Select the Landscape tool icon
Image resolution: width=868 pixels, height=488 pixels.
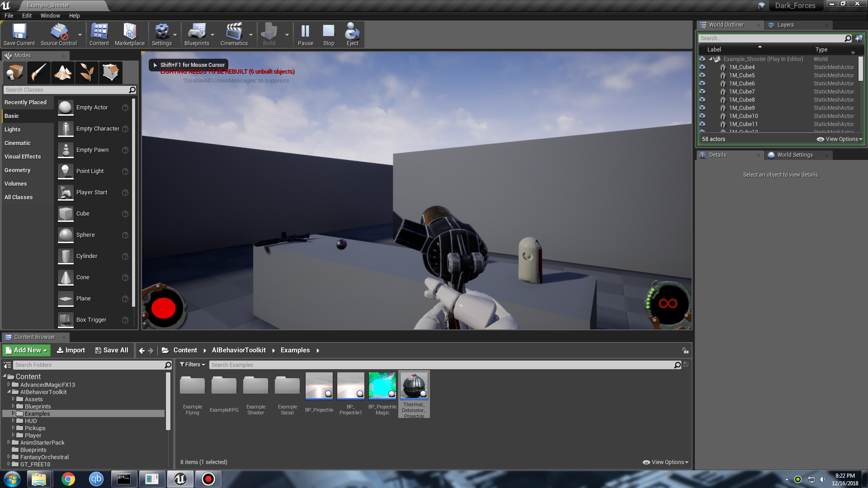point(62,71)
